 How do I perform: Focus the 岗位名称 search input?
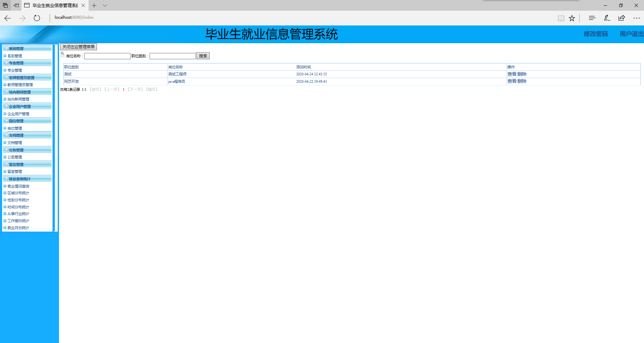coord(107,56)
